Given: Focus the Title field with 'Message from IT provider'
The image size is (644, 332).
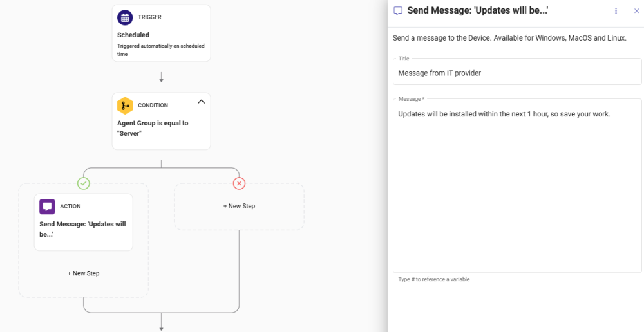Looking at the screenshot, I should click(516, 73).
